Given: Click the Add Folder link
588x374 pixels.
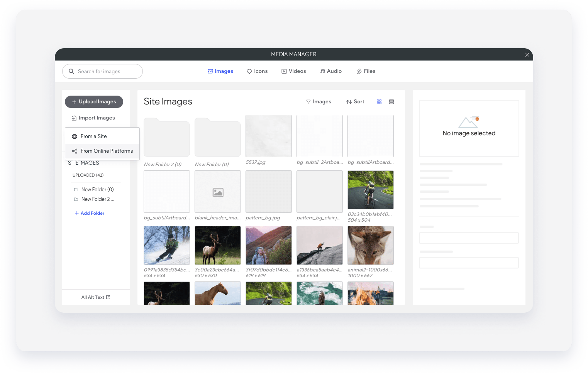Looking at the screenshot, I should tap(90, 213).
